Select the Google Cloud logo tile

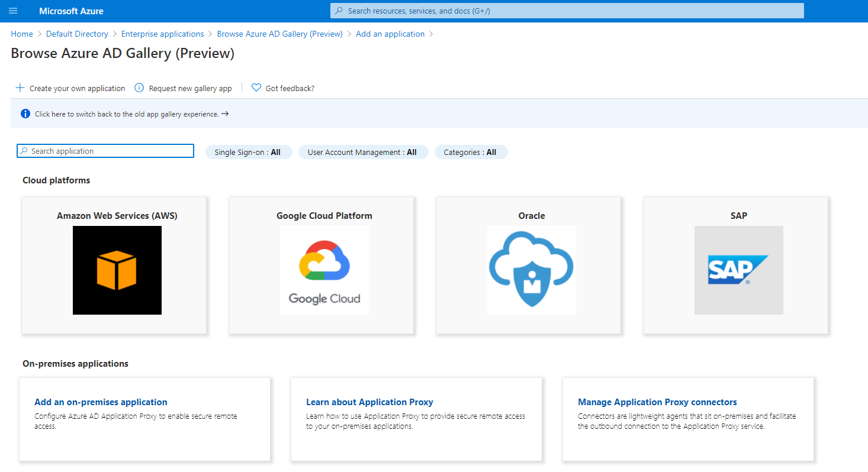click(x=324, y=270)
